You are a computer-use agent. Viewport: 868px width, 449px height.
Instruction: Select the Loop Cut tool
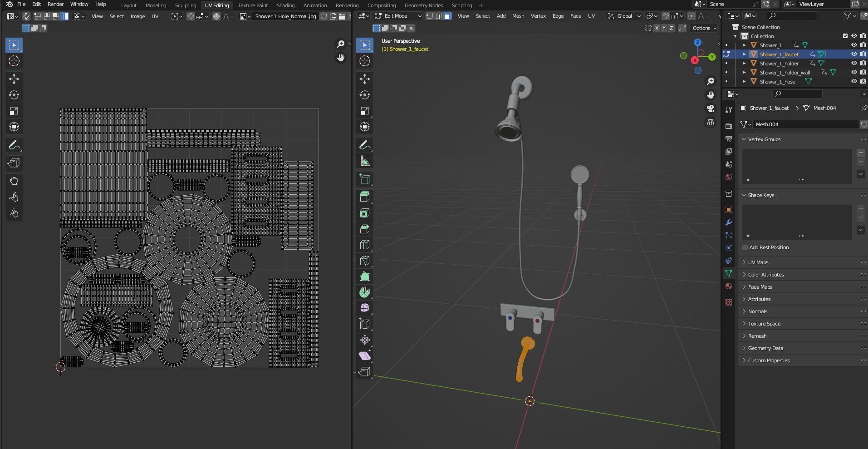pyautogui.click(x=365, y=245)
